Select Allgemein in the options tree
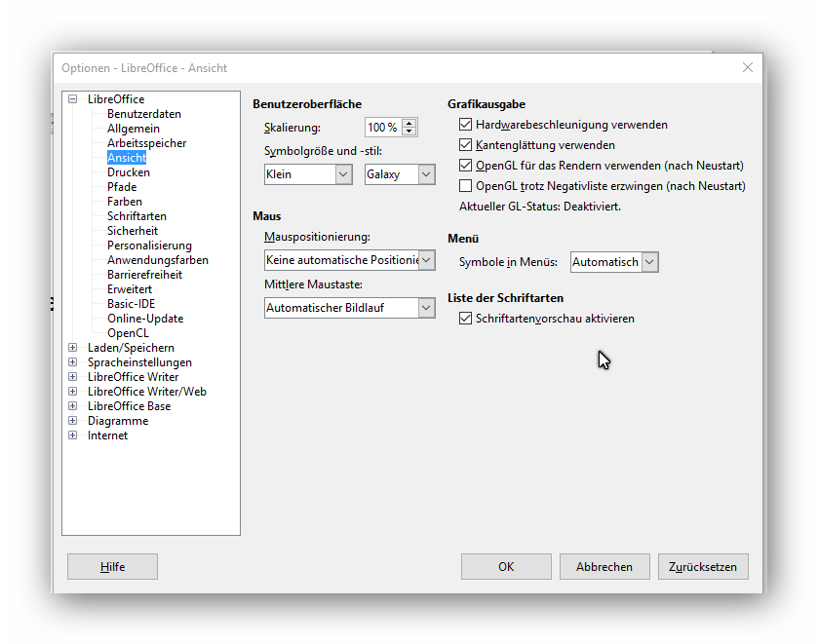The image size is (818, 644). pyautogui.click(x=134, y=129)
